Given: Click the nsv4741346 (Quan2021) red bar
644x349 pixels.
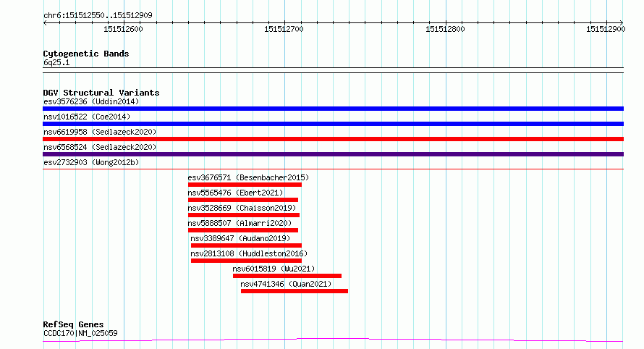Looking at the screenshot, I should coord(295,291).
